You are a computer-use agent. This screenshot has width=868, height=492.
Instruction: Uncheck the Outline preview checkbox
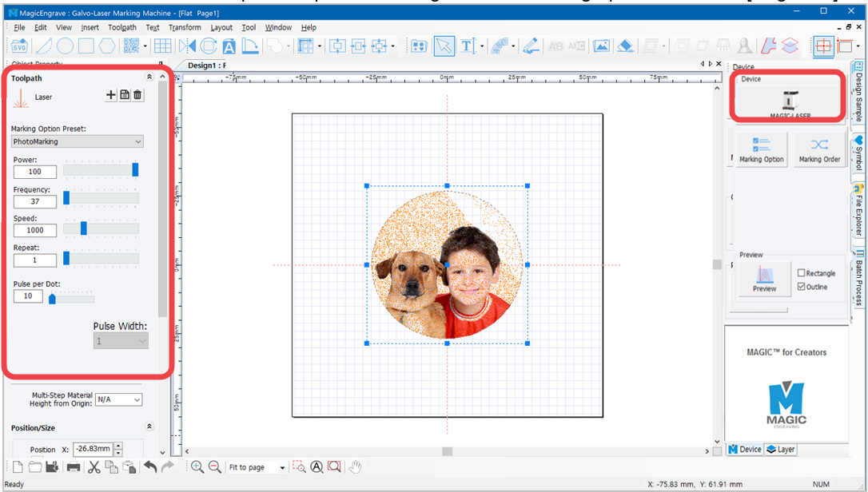tap(801, 287)
